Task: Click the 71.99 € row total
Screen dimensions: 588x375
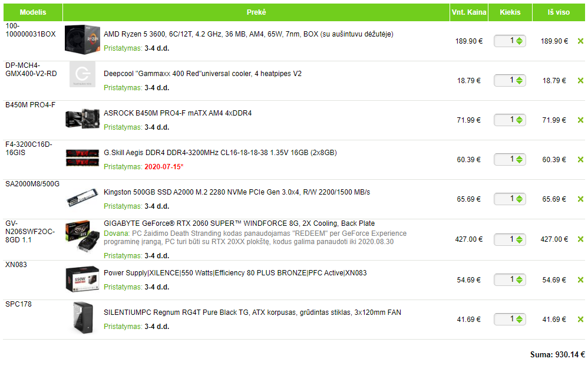Action: 554,120
